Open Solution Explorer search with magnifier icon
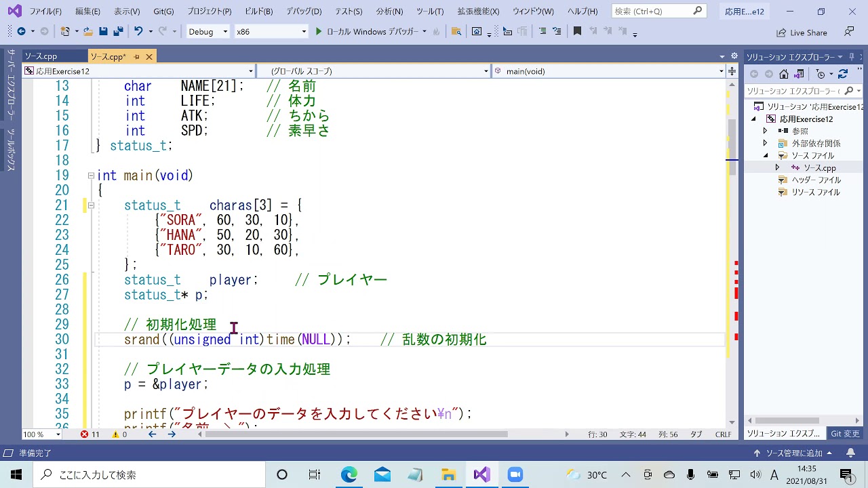Image resolution: width=868 pixels, height=488 pixels. point(849,89)
